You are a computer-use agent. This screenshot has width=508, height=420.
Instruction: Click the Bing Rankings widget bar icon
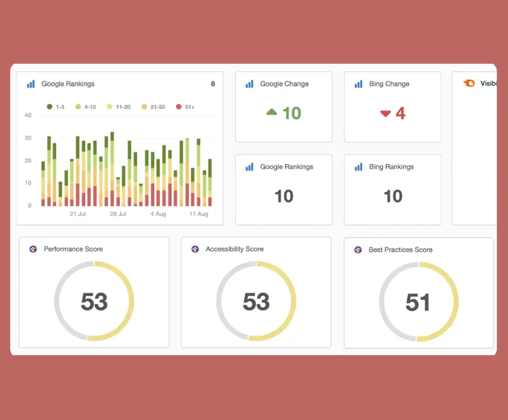coord(358,167)
